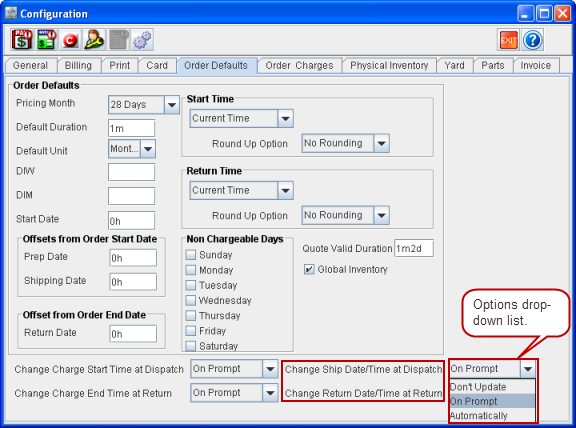
Task: Open the Physical Inventory tab
Action: (x=389, y=65)
